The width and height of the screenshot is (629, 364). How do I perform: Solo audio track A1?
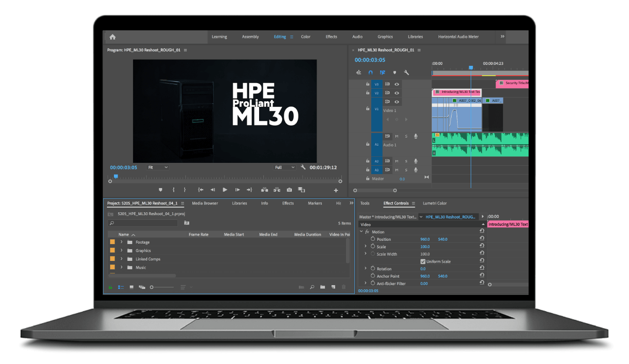(406, 136)
